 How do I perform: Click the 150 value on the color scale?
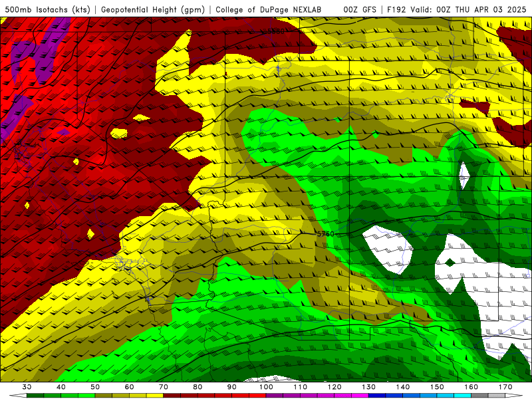[437, 387]
